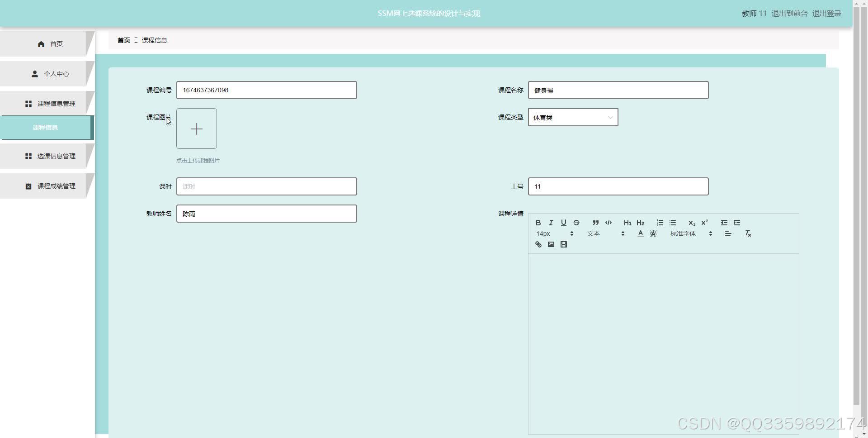Start a bulleted unordered list

[672, 223]
